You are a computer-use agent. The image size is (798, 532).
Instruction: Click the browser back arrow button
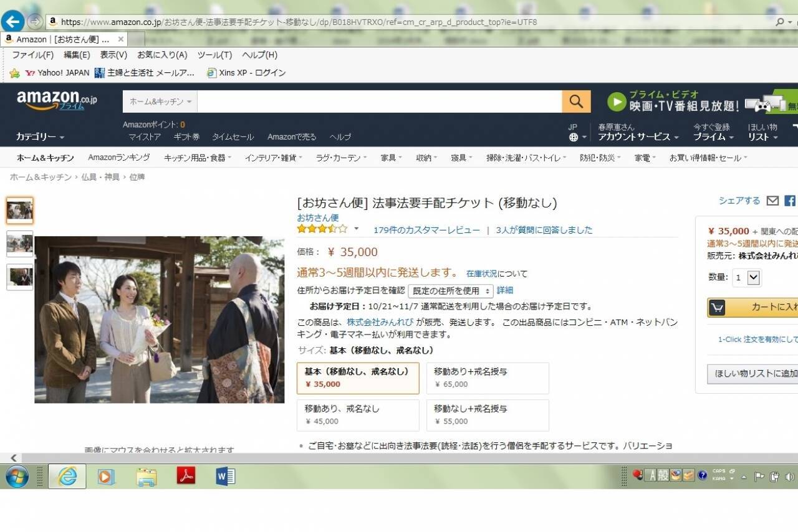pos(12,22)
